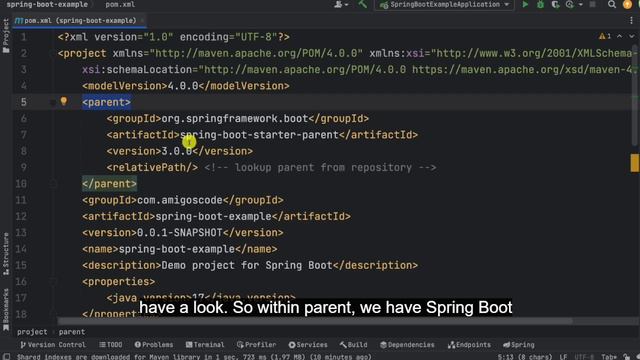Image resolution: width=640 pixels, height=360 pixels.
Task: Click line number 11 in the gutter
Action: point(21,200)
